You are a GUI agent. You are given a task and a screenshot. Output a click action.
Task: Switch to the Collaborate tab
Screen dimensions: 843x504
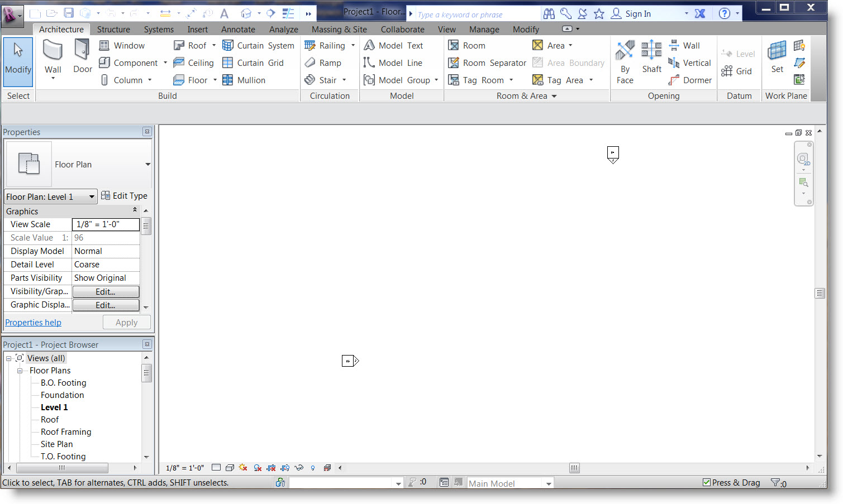[402, 29]
